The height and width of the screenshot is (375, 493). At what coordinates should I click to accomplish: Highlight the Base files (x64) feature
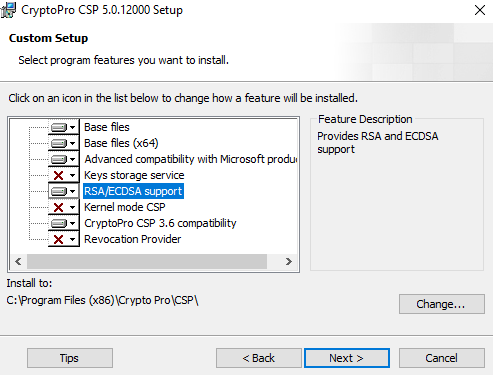coord(121,143)
